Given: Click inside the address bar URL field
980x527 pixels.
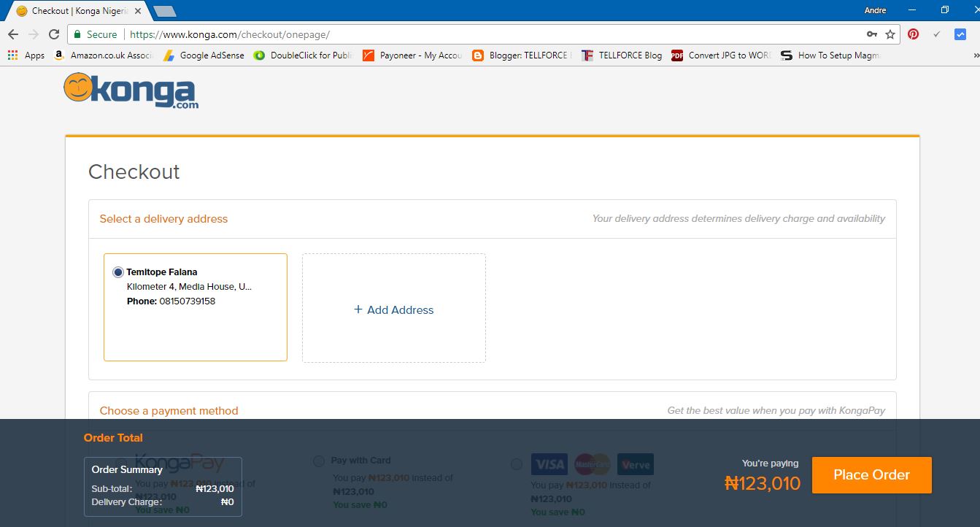Looking at the screenshot, I should click(292, 34).
